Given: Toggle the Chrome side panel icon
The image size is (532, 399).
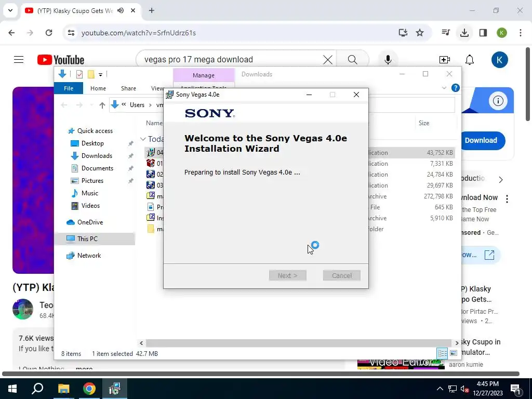Looking at the screenshot, I should (x=483, y=33).
